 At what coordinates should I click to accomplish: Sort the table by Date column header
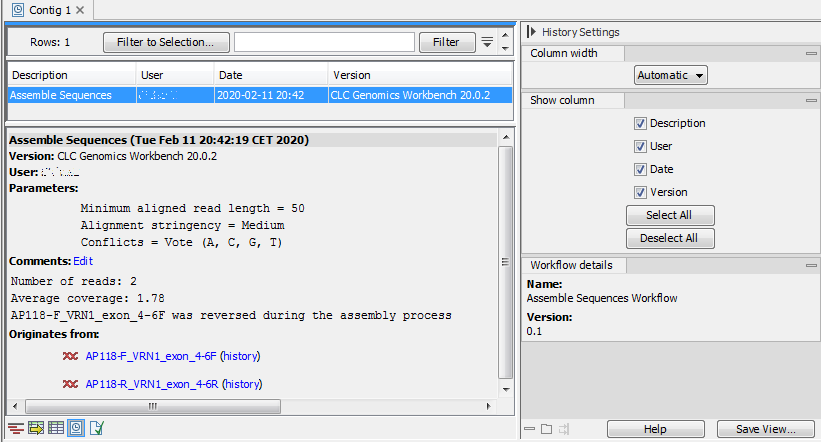(270, 75)
